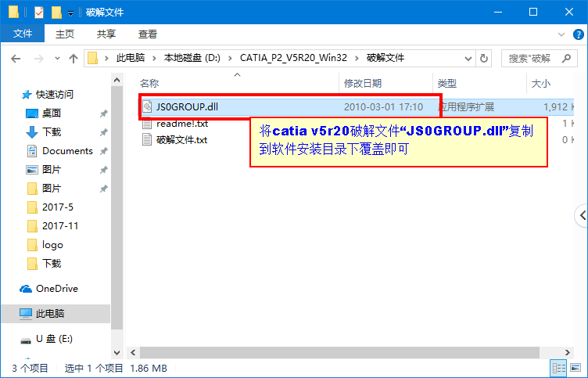The height and width of the screenshot is (378, 588).
Task: Select the JS0GROUP.dll file
Action: (187, 107)
